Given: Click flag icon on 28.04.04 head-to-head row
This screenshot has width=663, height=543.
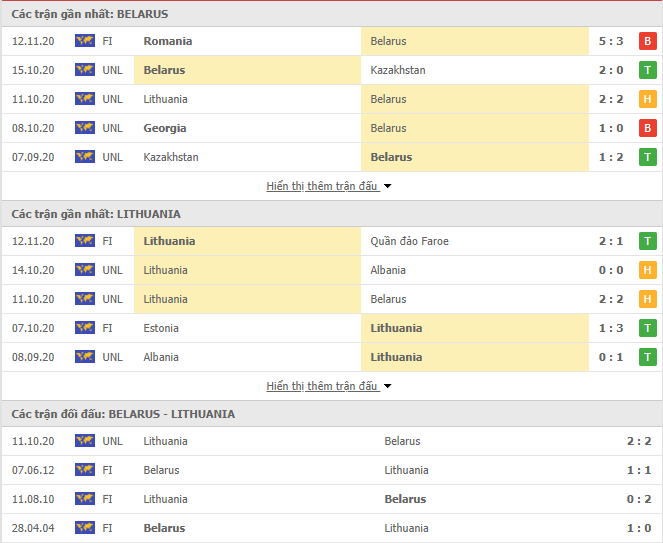Looking at the screenshot, I should [x=85, y=528].
